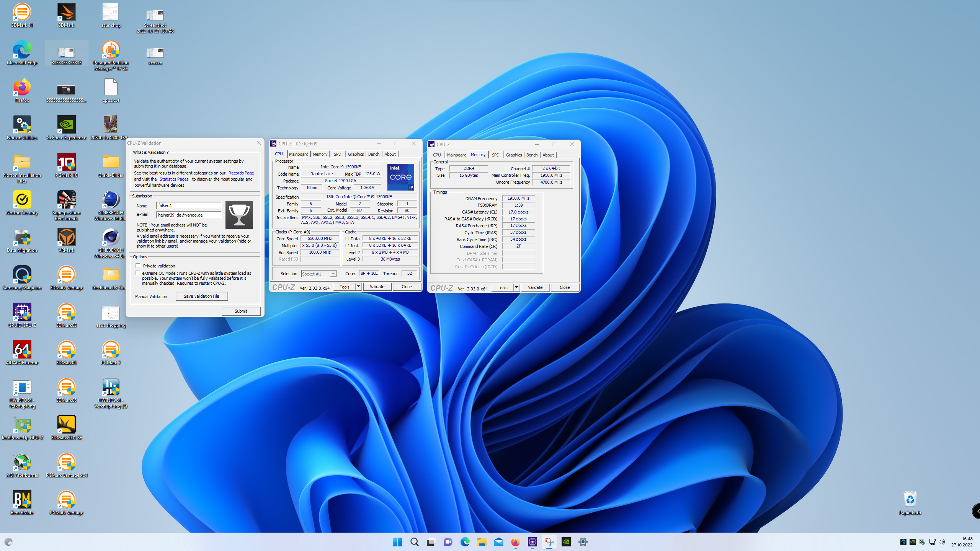Open the 3DMark 11 desktop icon
The width and height of the screenshot is (980, 551).
click(22, 15)
